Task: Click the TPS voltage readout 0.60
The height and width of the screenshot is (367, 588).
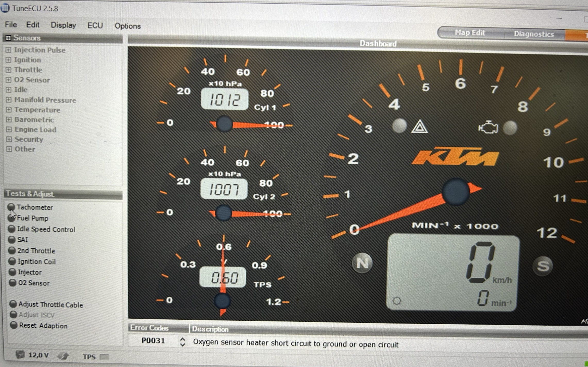Action: pyautogui.click(x=223, y=277)
